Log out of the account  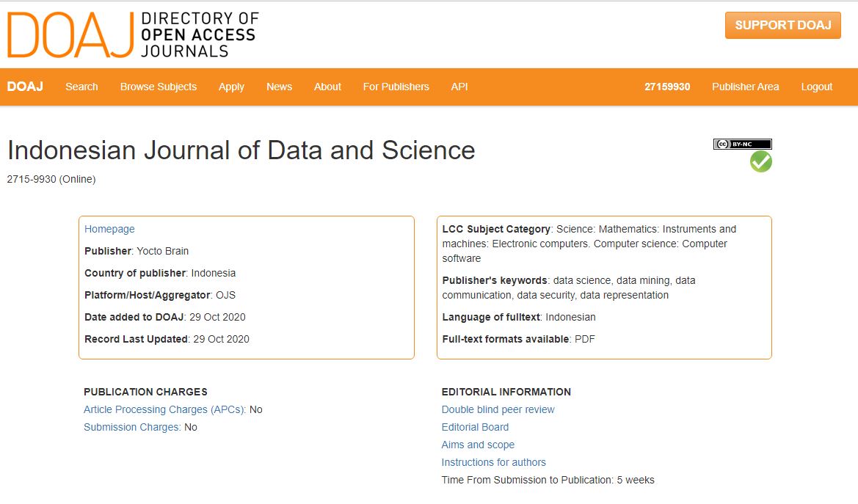coord(816,87)
